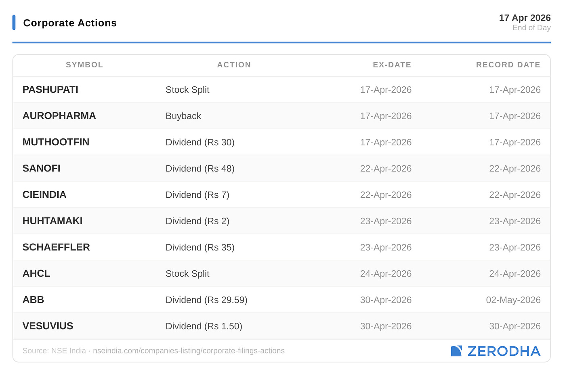
Task: Click the CIEINDIA record date cell
Action: click(x=515, y=195)
